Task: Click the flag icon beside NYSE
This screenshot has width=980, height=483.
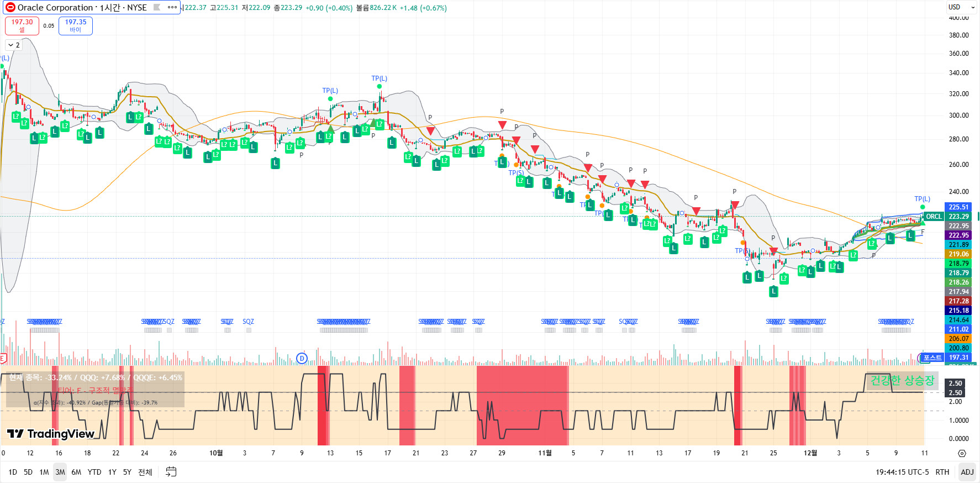Action: point(157,8)
